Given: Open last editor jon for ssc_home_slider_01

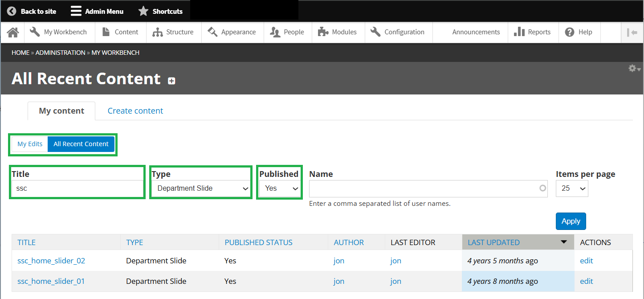Looking at the screenshot, I should point(396,281).
